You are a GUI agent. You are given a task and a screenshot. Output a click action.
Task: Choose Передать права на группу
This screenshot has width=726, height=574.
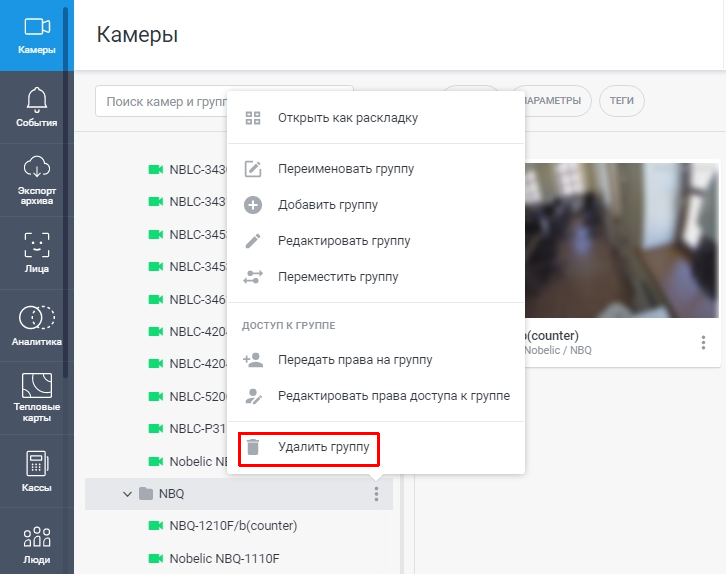376,360
